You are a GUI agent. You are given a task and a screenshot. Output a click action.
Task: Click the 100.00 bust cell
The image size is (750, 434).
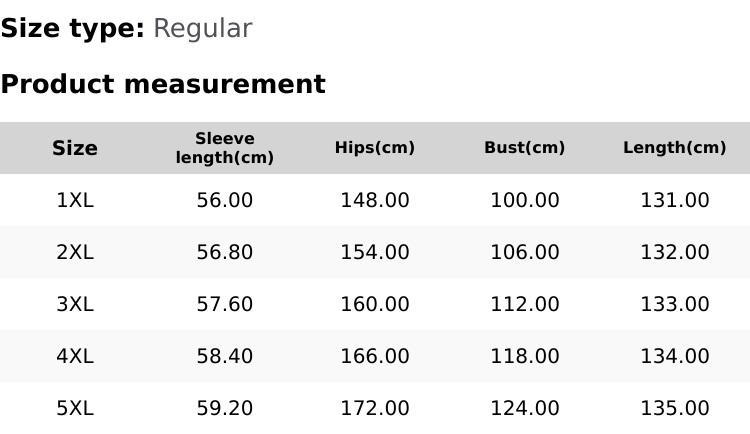coord(525,200)
